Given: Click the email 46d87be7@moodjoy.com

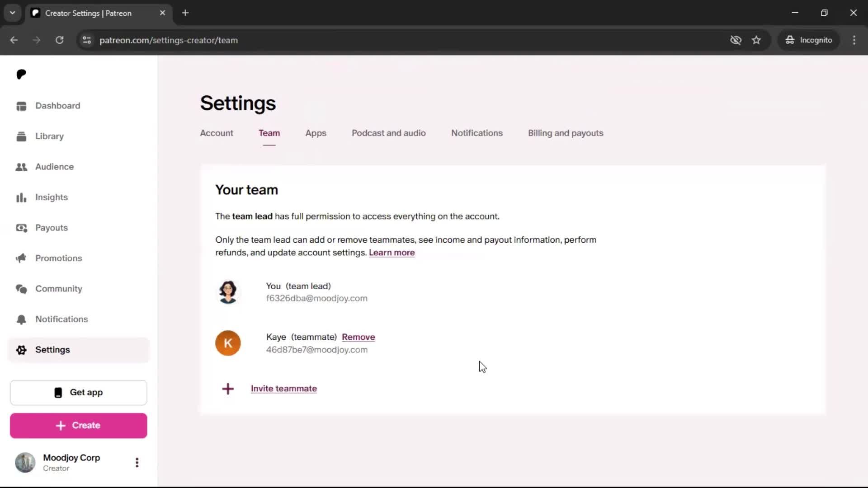Looking at the screenshot, I should (x=316, y=350).
